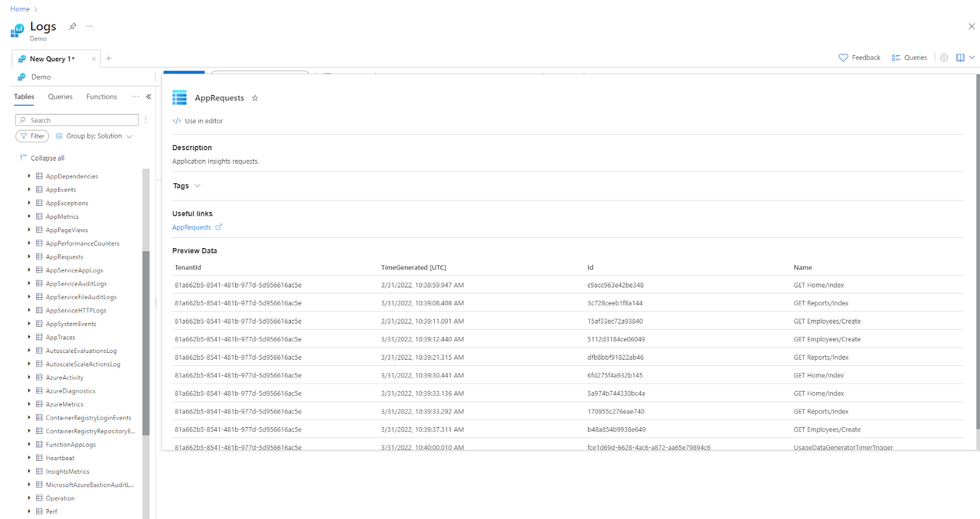Select the FunctionAppLogs table icon
This screenshot has height=519, width=980.
[39, 444]
